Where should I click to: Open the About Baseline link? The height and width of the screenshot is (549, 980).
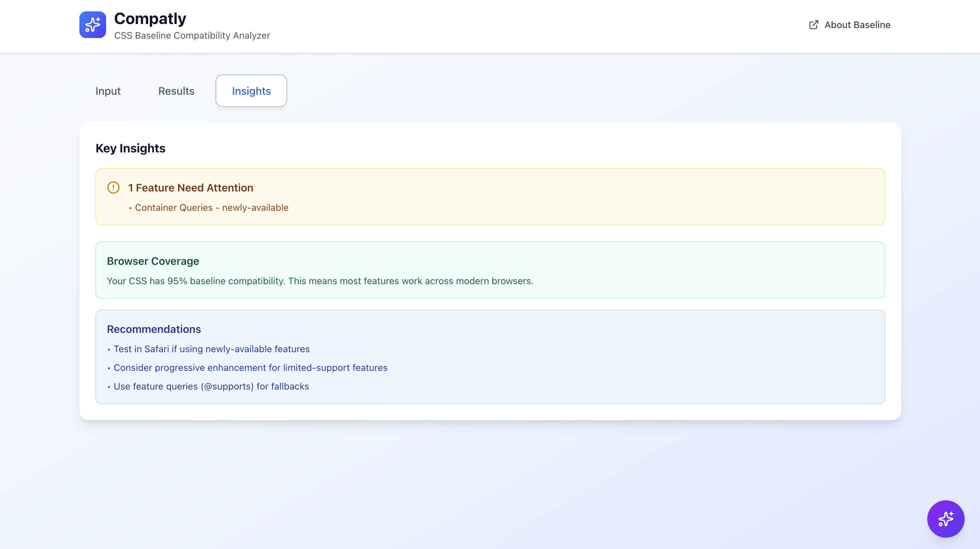point(857,25)
